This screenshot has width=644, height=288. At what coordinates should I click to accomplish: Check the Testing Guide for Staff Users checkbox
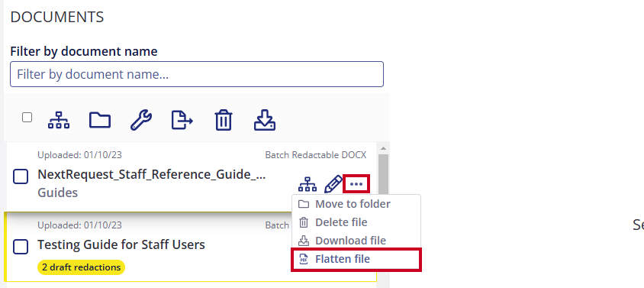click(x=21, y=247)
